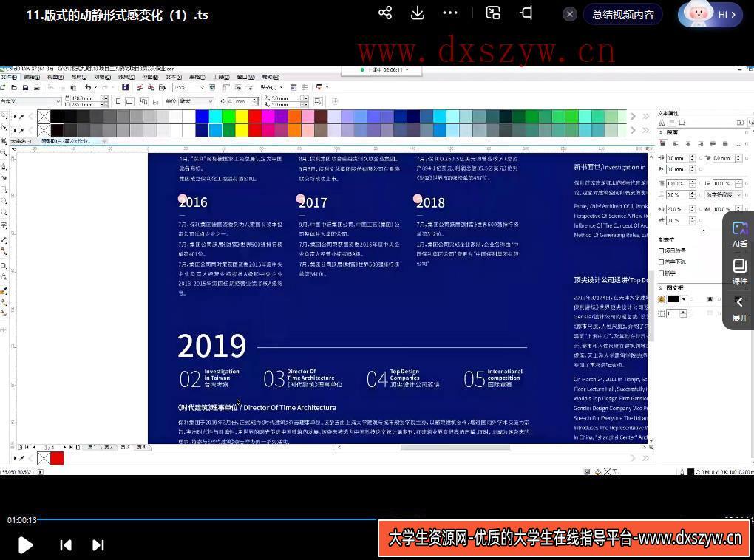The image size is (754, 560).
Task: Click the Import toolbar icon
Action: [x=140, y=87]
